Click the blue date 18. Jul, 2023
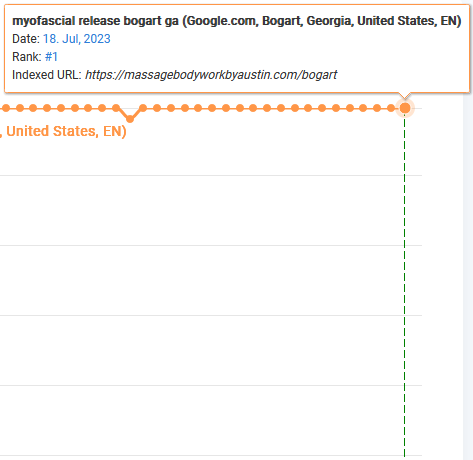The image size is (473, 460). click(77, 39)
